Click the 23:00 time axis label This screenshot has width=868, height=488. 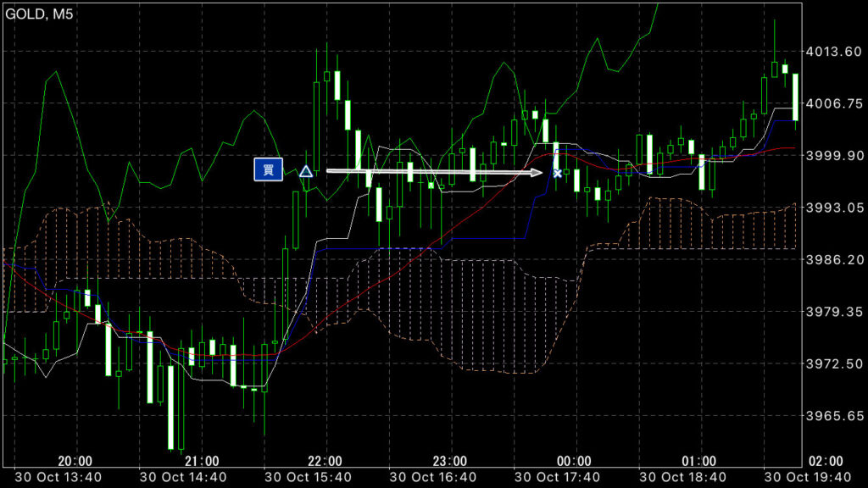tap(449, 461)
